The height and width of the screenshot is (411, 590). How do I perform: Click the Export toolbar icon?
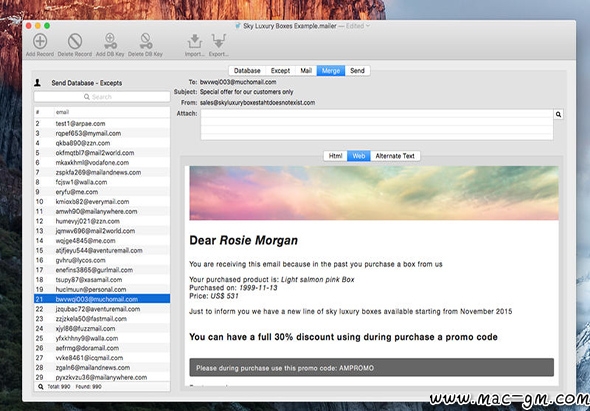(219, 41)
